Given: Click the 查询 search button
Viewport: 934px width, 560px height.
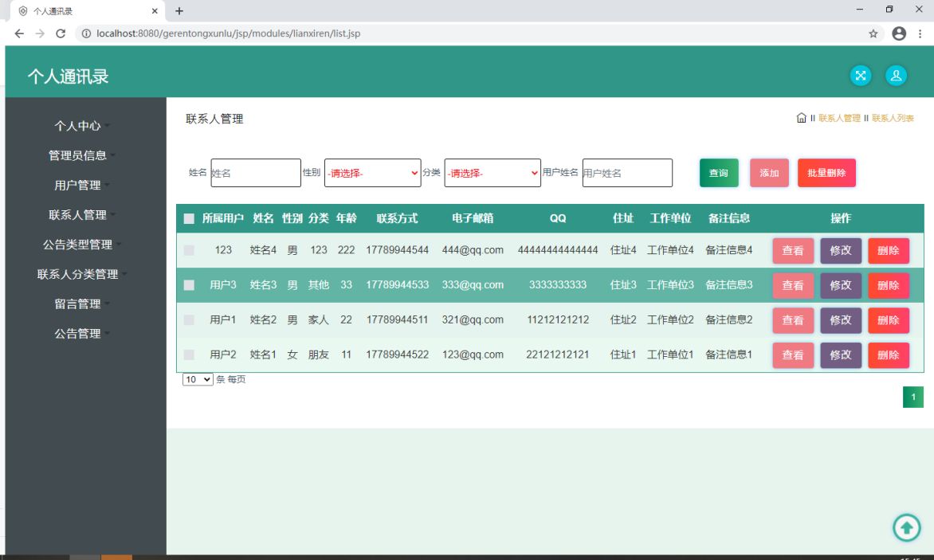Looking at the screenshot, I should point(719,173).
